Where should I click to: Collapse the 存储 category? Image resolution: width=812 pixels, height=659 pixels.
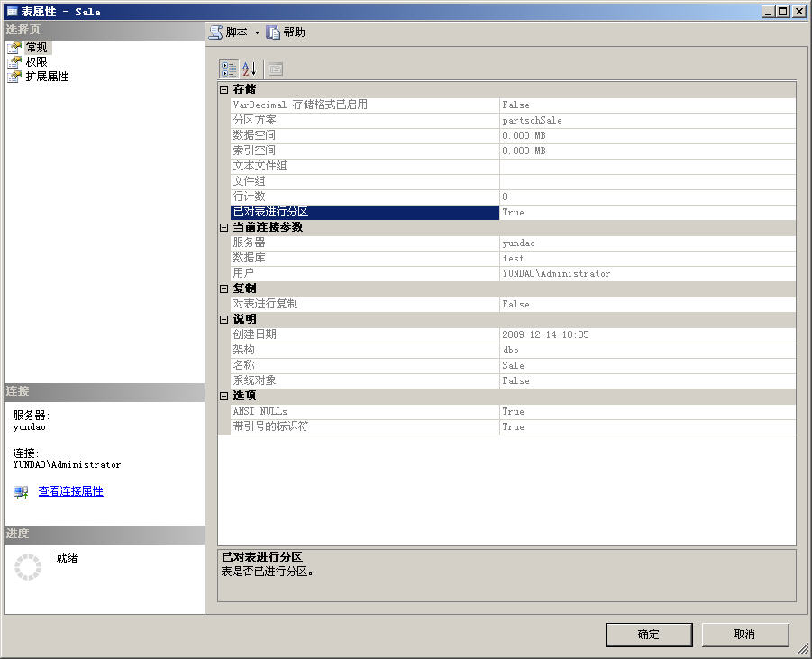point(224,89)
